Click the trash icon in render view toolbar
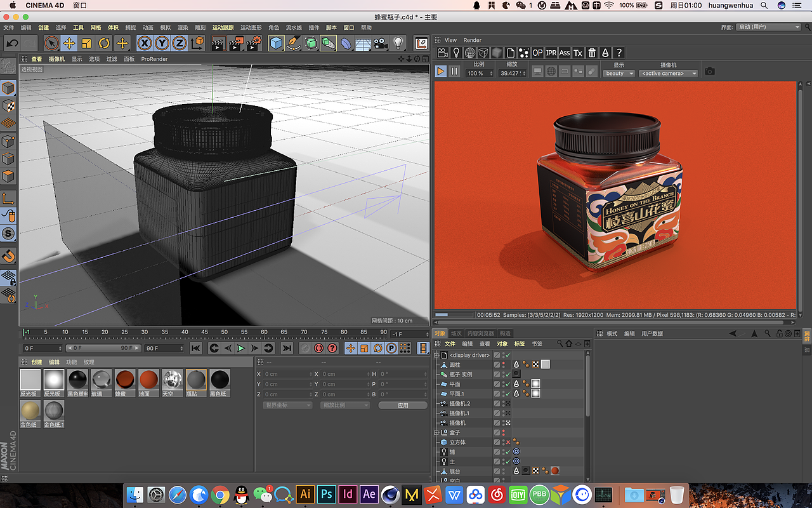The width and height of the screenshot is (812, 508). tap(592, 53)
